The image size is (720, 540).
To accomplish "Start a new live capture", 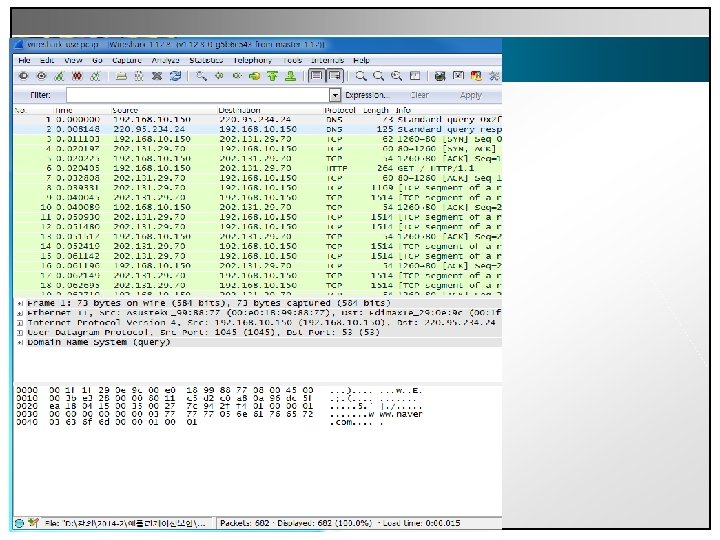I will [59, 76].
